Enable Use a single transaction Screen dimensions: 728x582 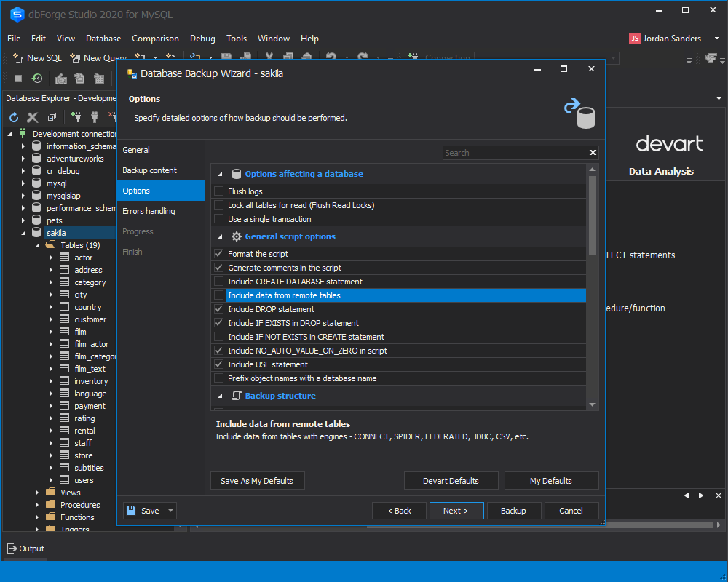218,219
